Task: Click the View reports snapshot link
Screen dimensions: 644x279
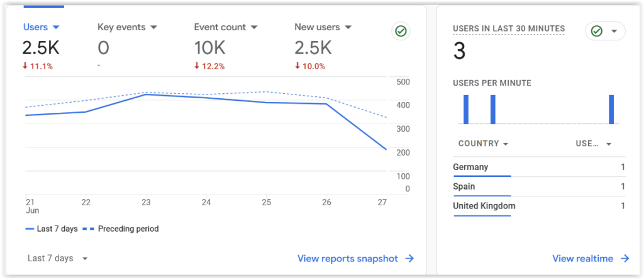Action: [348, 258]
